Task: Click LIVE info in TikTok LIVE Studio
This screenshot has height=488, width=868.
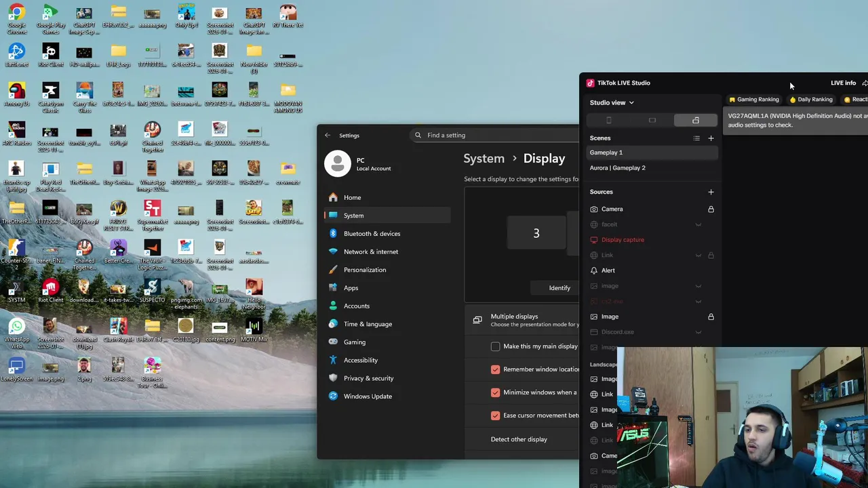Action: pos(843,83)
